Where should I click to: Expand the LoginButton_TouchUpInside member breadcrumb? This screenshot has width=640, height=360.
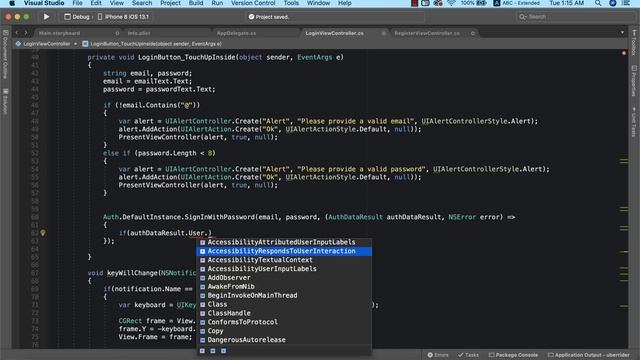152,44
